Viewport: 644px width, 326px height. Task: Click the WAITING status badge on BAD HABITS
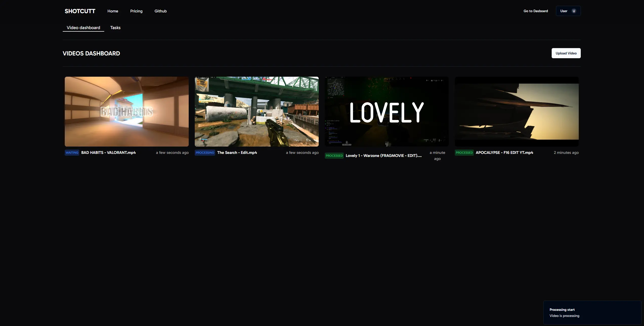coord(72,152)
